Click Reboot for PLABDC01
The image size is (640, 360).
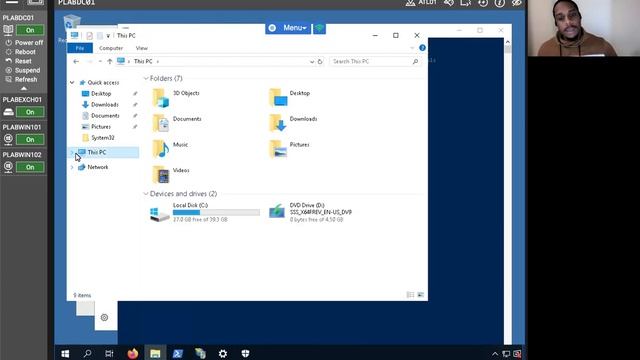(20, 52)
